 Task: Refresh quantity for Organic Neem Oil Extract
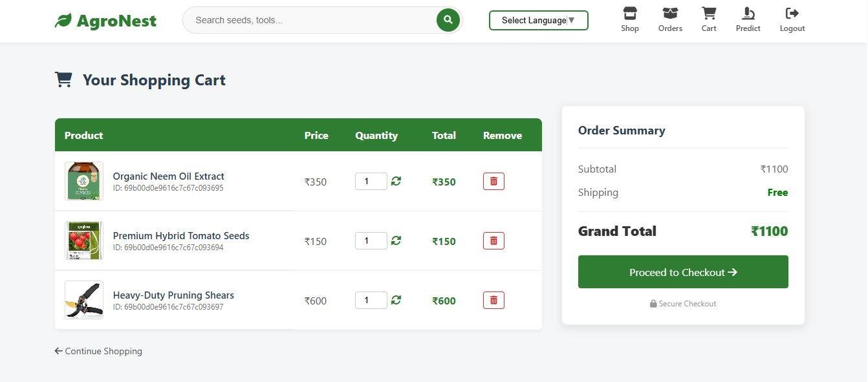pyautogui.click(x=396, y=182)
